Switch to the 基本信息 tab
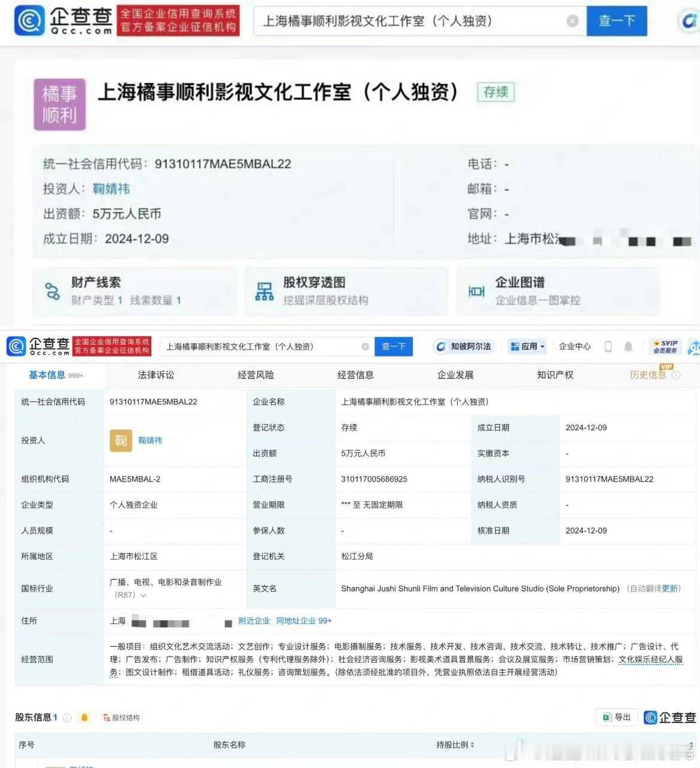 pyautogui.click(x=56, y=375)
